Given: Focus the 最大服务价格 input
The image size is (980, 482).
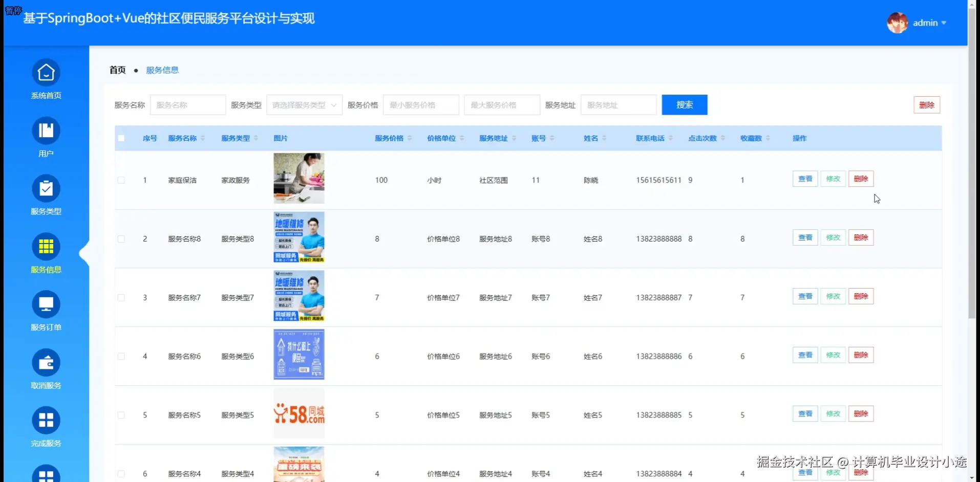Looking at the screenshot, I should pyautogui.click(x=502, y=105).
